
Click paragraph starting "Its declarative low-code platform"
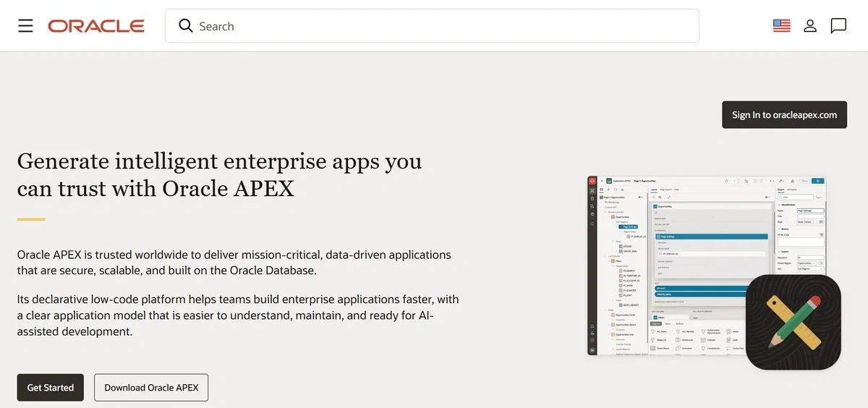point(238,315)
